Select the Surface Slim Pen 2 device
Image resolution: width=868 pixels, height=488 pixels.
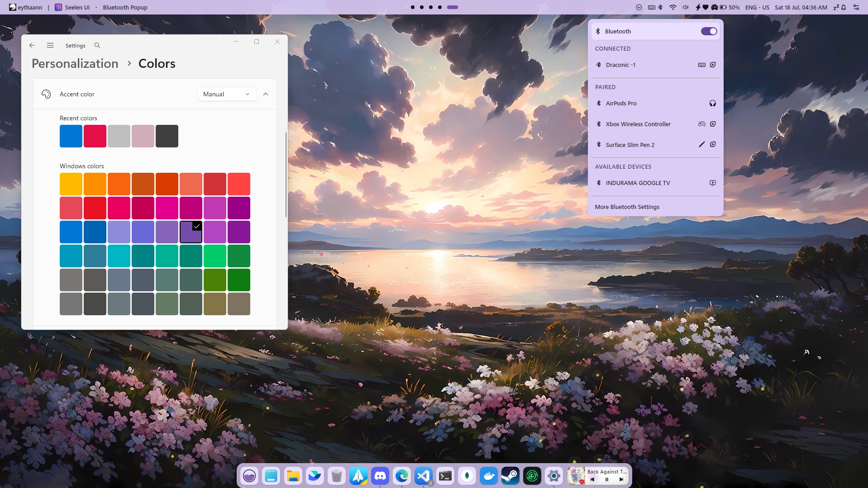pos(655,145)
